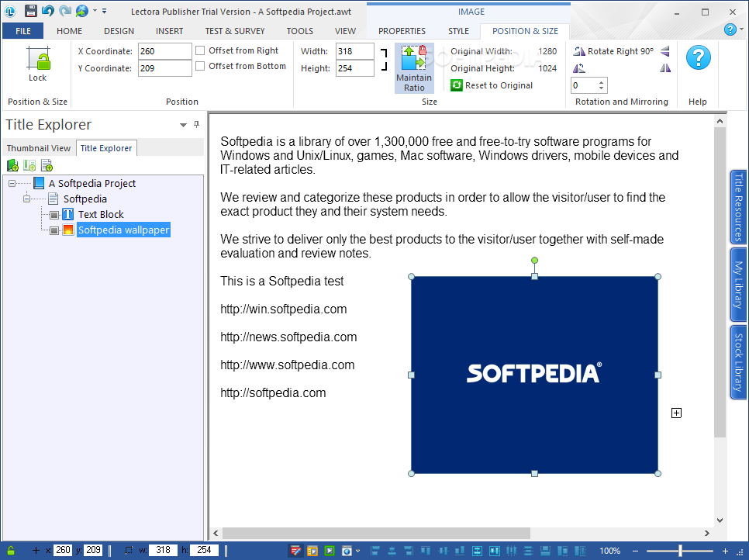Open the Title Explorer panel options dropdown
This screenshot has width=749, height=560.
point(183,125)
